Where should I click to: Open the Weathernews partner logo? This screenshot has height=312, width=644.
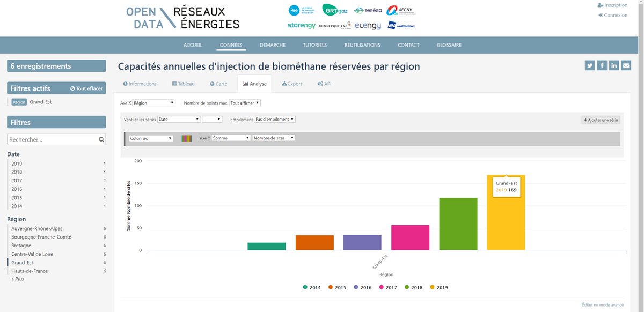click(x=401, y=25)
